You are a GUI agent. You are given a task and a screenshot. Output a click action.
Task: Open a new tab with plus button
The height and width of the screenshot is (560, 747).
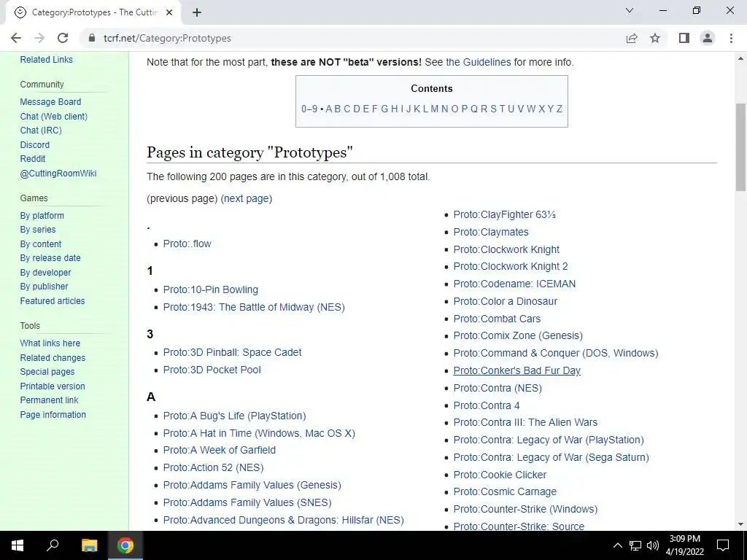coord(197,12)
